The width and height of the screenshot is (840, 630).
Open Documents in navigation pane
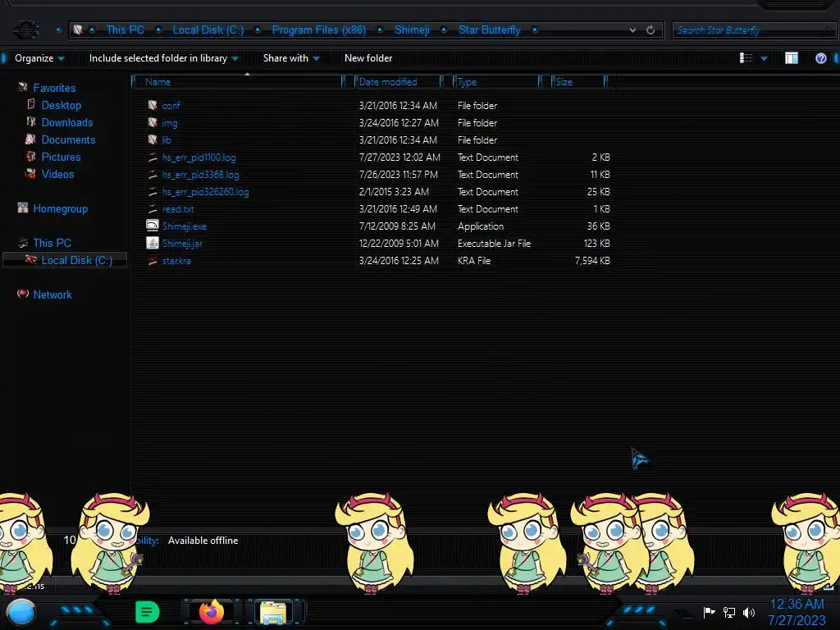[x=68, y=139]
